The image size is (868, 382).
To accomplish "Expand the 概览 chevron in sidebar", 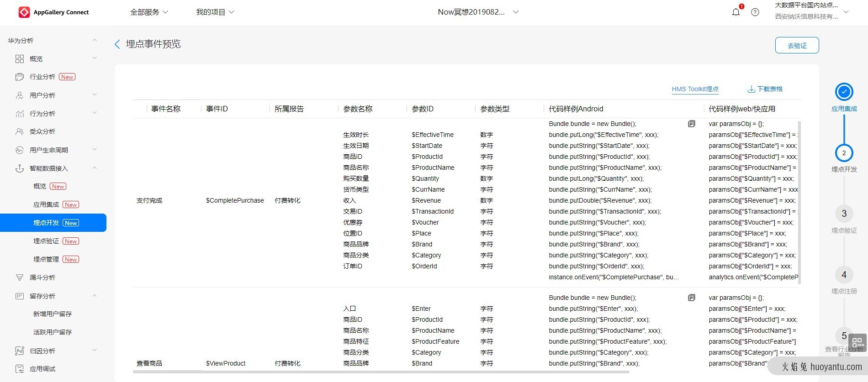I will 95,58.
